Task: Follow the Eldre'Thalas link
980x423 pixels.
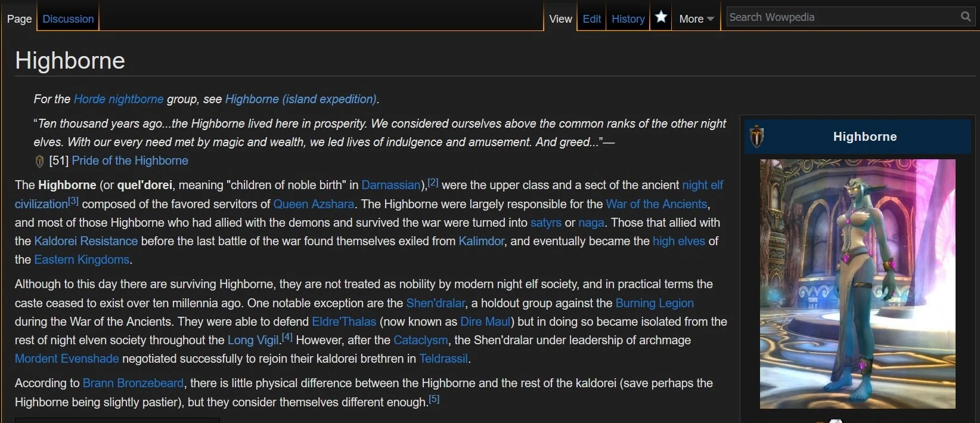Action: click(x=344, y=322)
